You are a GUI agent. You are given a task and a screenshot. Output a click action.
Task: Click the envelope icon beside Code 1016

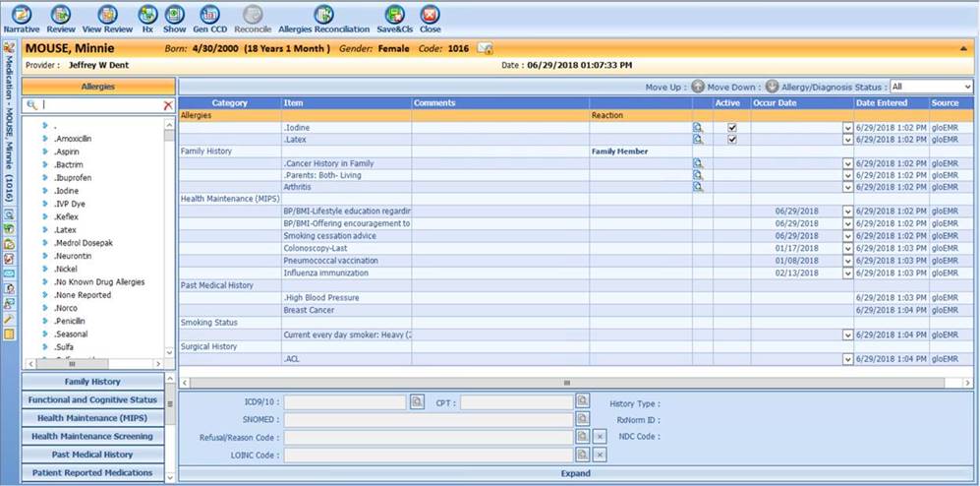tap(485, 49)
